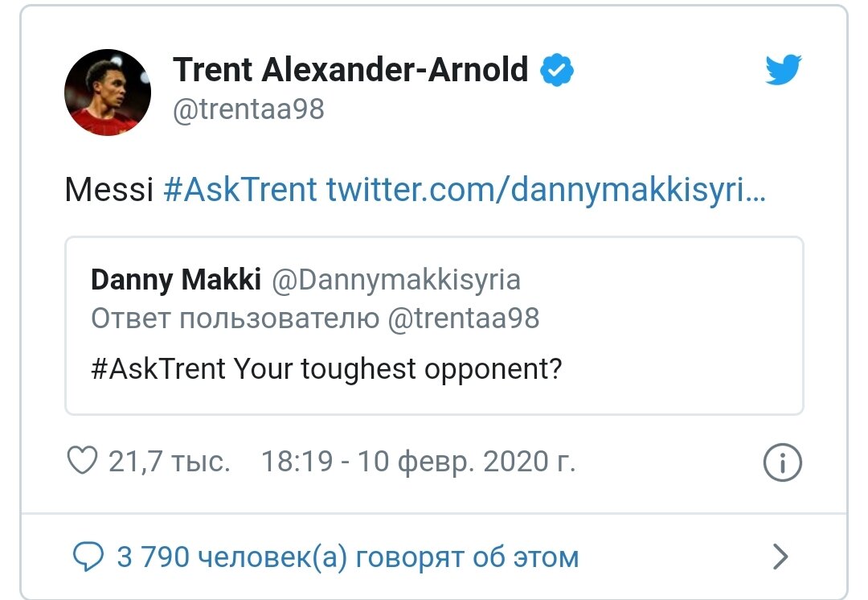868x600 pixels.
Task: Like the tweet via heart icon
Action: tap(84, 459)
